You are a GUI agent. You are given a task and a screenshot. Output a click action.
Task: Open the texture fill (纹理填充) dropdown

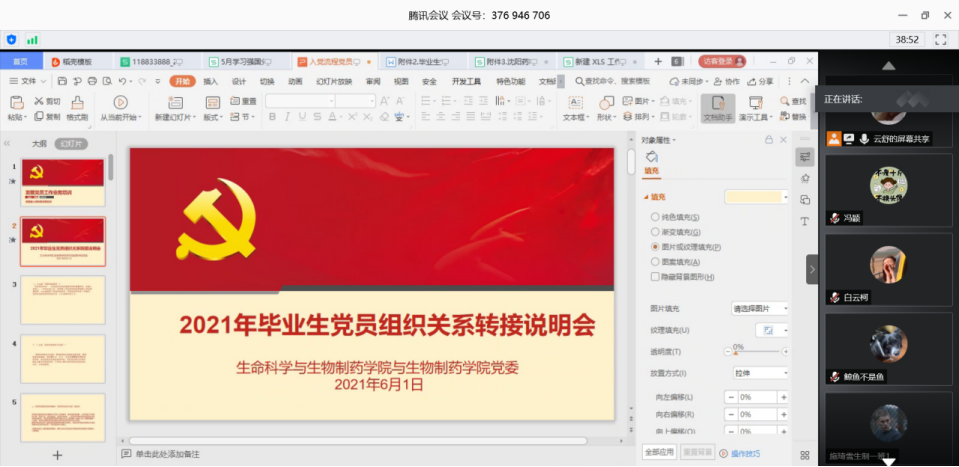(772, 330)
